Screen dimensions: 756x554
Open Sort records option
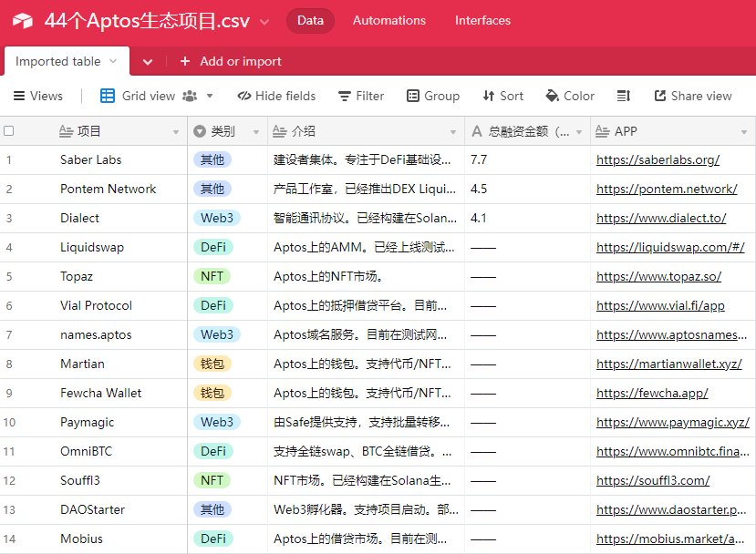(502, 96)
